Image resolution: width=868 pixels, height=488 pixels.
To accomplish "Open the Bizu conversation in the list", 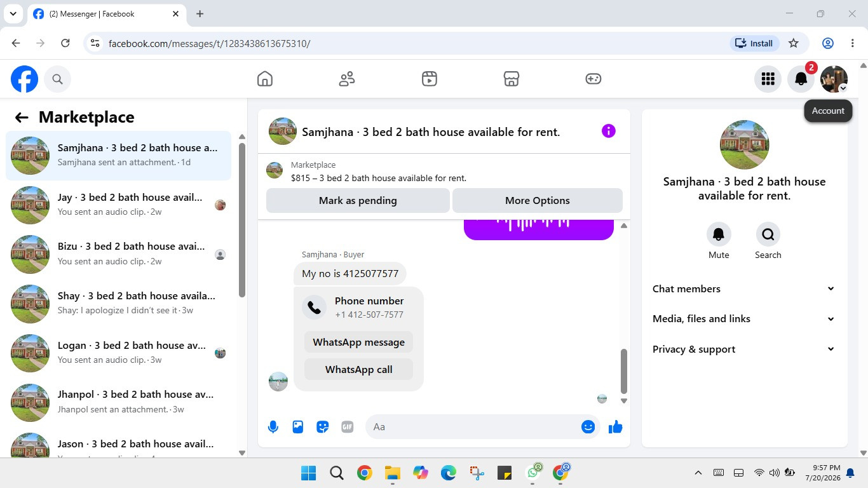I will tap(119, 254).
